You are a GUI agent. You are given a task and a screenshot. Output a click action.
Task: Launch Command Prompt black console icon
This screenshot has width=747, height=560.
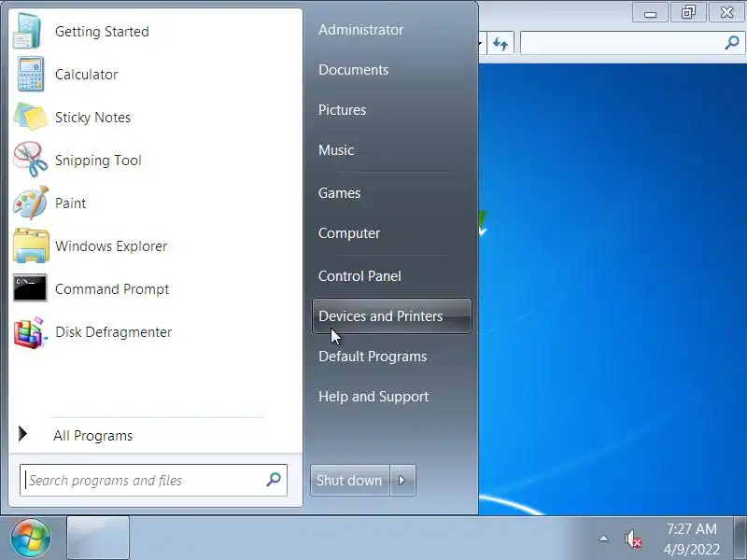click(x=30, y=288)
